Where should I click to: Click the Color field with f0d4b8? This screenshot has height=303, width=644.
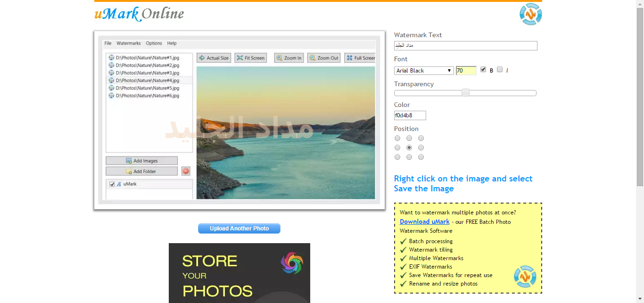(x=410, y=115)
